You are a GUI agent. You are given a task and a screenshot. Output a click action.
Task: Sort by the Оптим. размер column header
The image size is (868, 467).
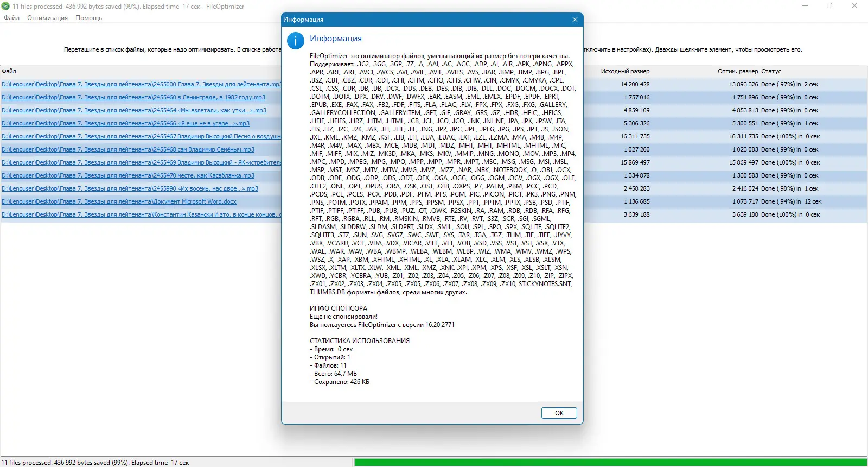coord(738,71)
